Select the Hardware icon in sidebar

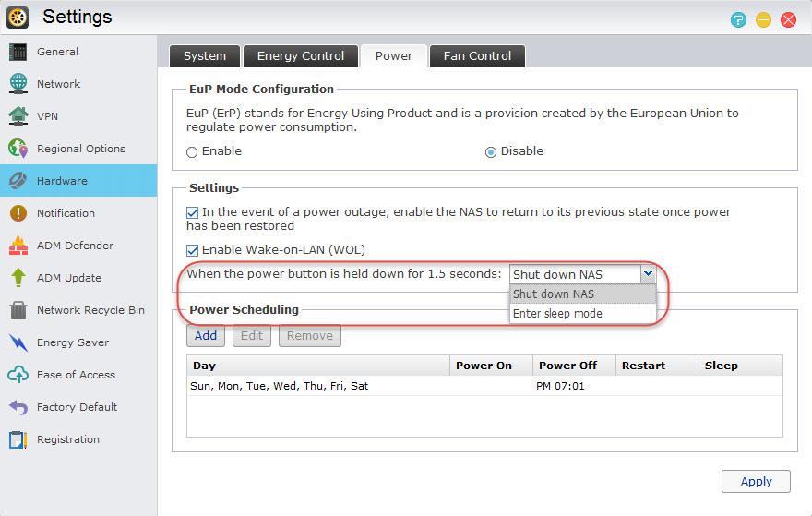coord(18,181)
